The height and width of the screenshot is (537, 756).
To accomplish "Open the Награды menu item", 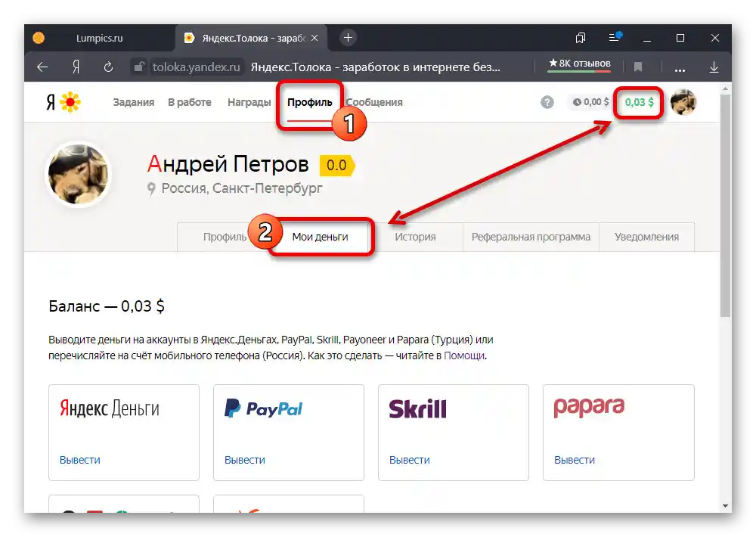I will pos(249,102).
